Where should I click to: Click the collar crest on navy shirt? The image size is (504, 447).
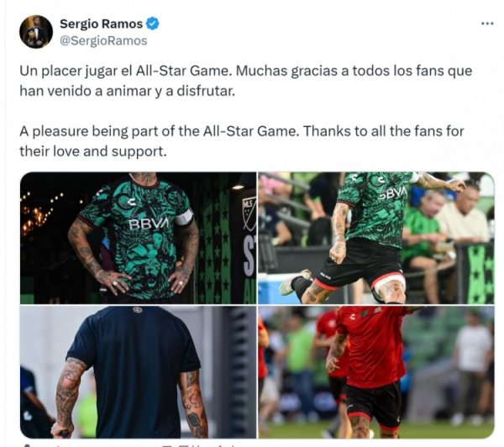click(138, 310)
